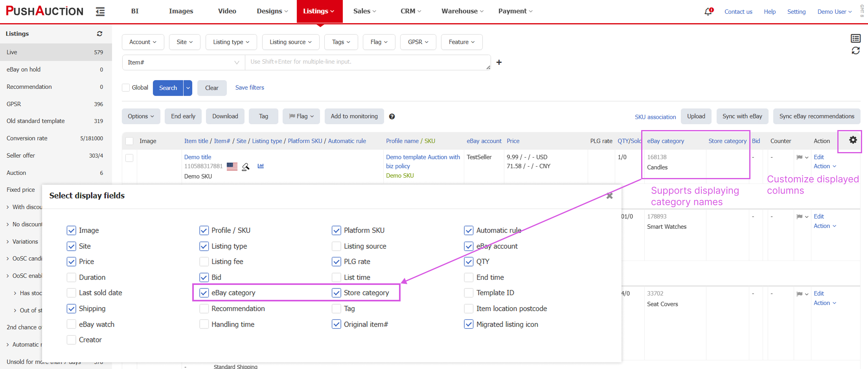Image resolution: width=868 pixels, height=369 pixels.
Task: Click the notification bell icon
Action: (708, 11)
